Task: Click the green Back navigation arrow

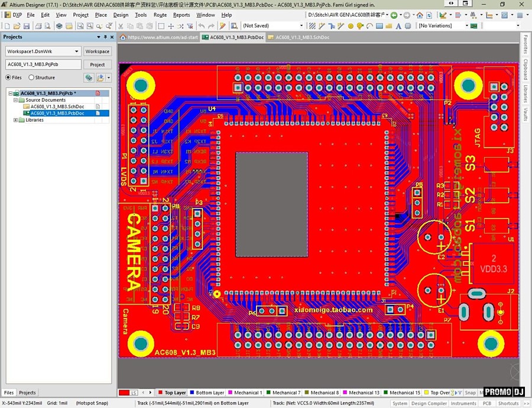Action: (x=394, y=15)
